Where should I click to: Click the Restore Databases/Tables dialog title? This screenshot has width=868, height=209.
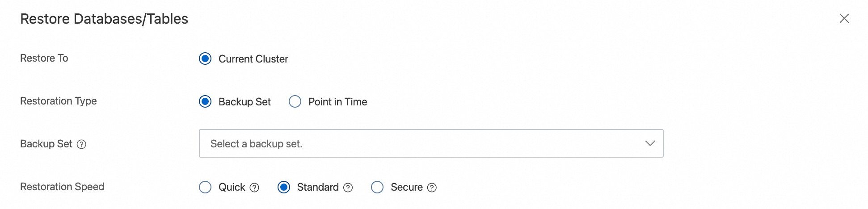[104, 19]
